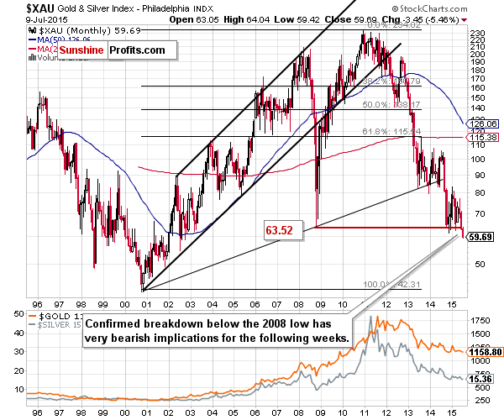Viewport: 504px width, 420px height.
Task: Click the 100 label on the price axis
Action: point(477,160)
